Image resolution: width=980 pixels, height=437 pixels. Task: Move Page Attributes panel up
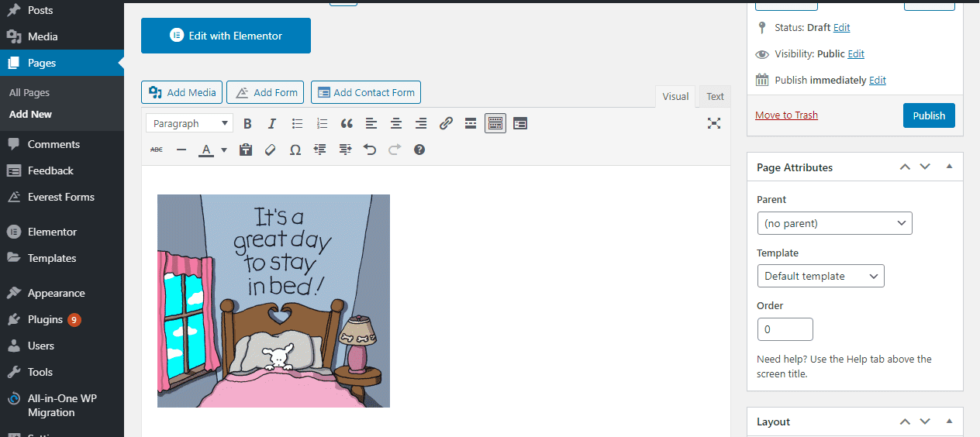tap(905, 167)
